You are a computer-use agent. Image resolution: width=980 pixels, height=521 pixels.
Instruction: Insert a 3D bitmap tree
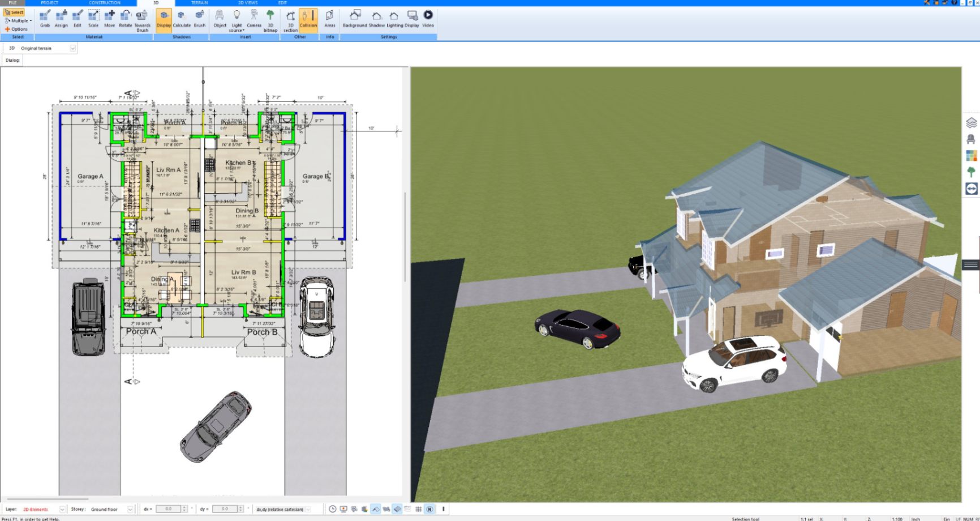coord(270,20)
